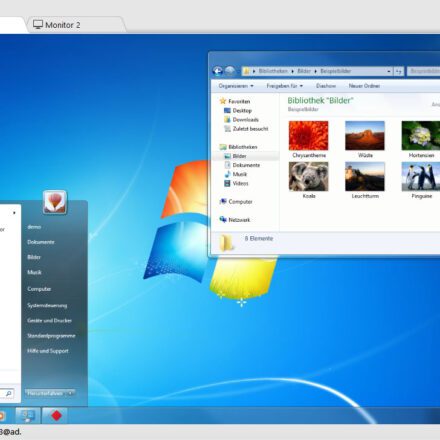The height and width of the screenshot is (440, 440).
Task: Click the Bibliothek "Bilder" heading
Action: click(320, 100)
